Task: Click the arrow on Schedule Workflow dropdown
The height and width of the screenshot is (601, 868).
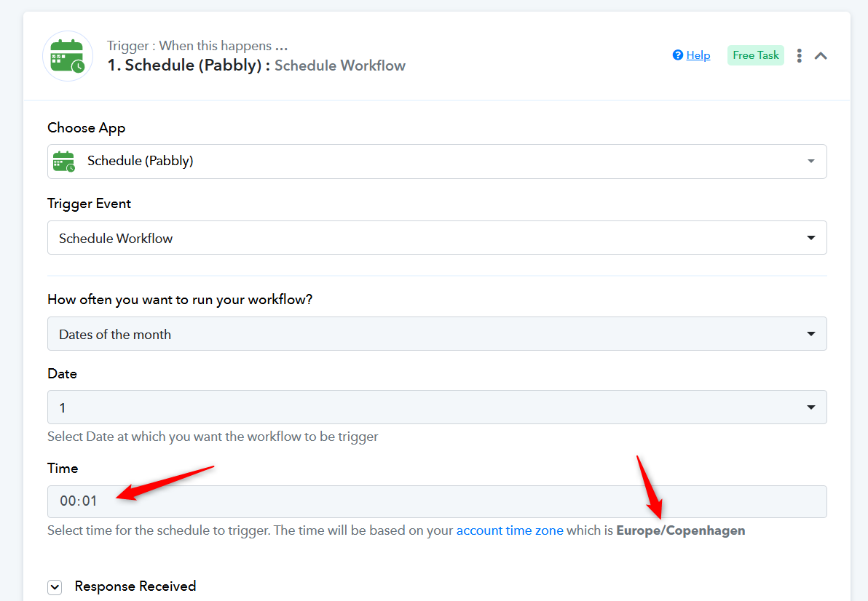Action: tap(811, 238)
